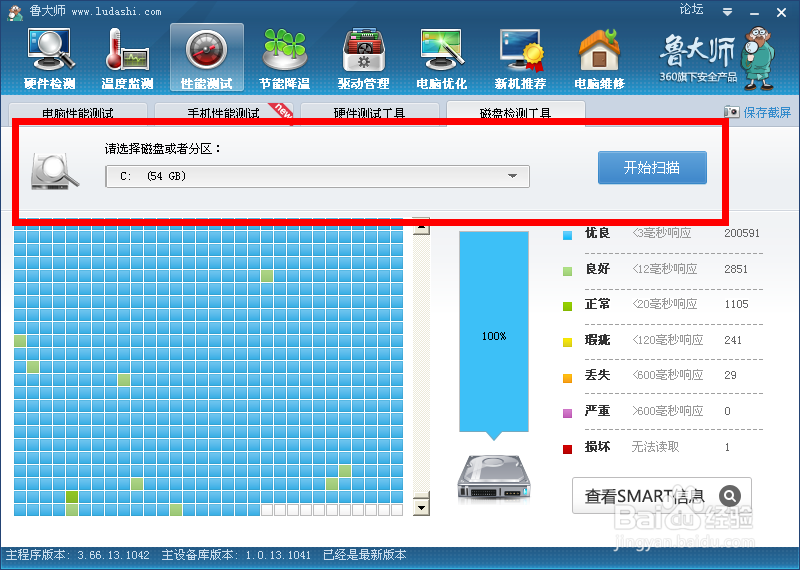Click 已经是最新版本 status text
The height and width of the screenshot is (570, 800).
(x=365, y=555)
